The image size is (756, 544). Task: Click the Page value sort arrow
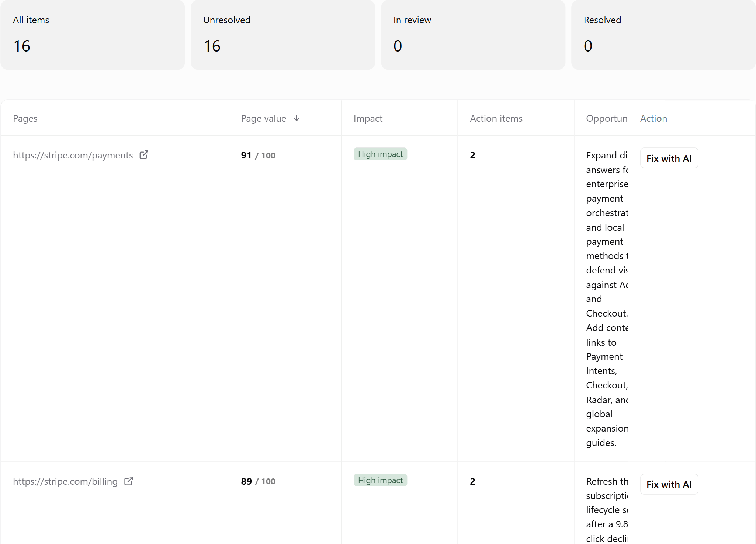point(296,118)
